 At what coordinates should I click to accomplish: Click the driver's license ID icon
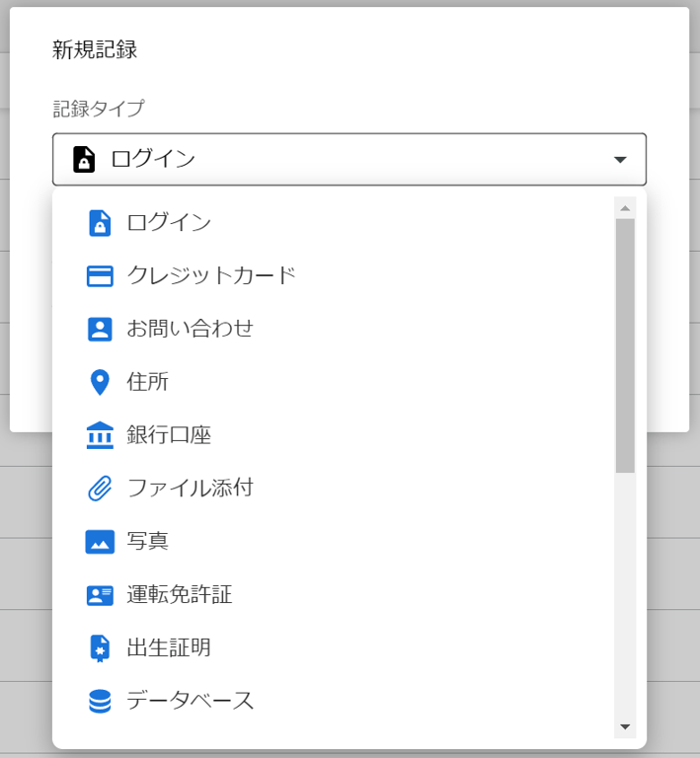(x=100, y=595)
